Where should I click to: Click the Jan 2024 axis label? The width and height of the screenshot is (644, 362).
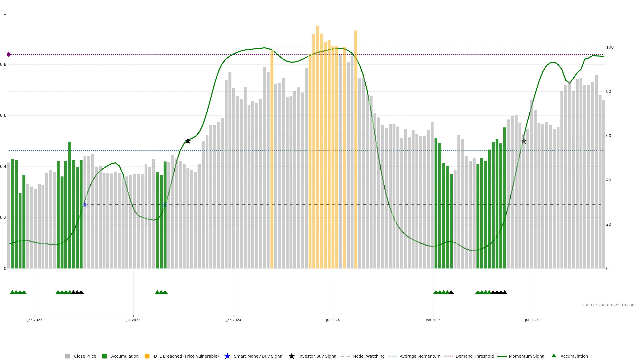[x=233, y=320]
